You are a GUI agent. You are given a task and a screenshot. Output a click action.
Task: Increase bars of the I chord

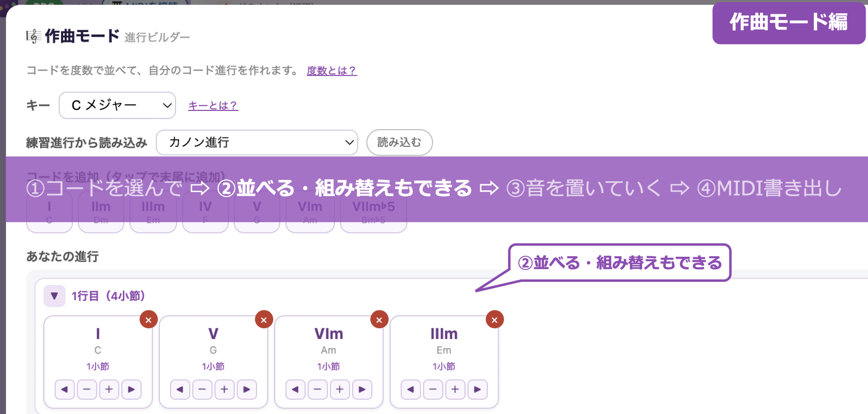tap(109, 389)
